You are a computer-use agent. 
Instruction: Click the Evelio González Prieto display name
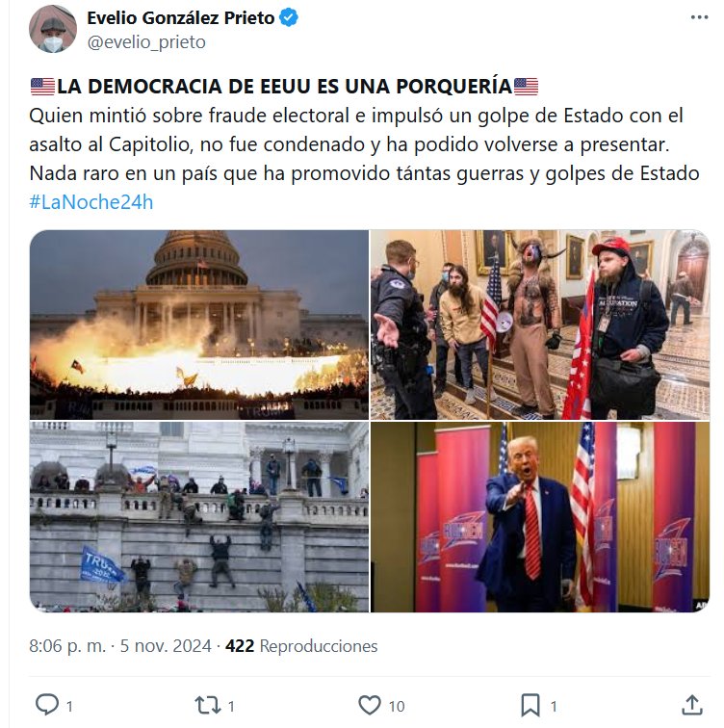tap(181, 18)
